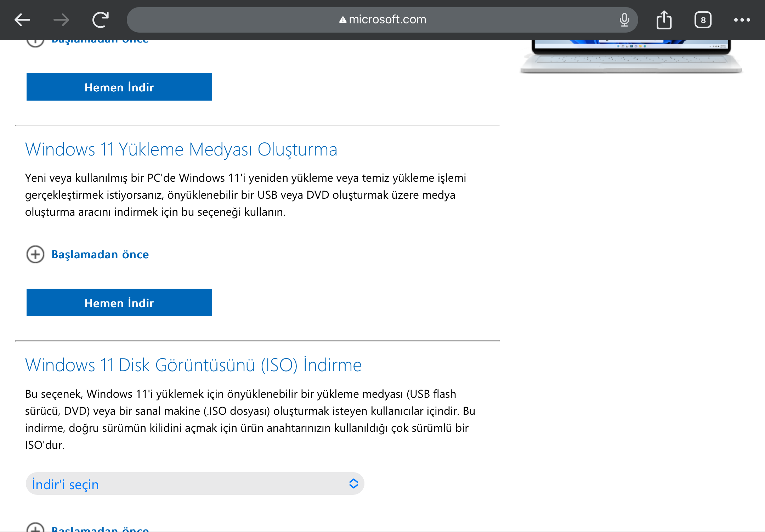Click the upper Hemen İndir button

click(119, 87)
